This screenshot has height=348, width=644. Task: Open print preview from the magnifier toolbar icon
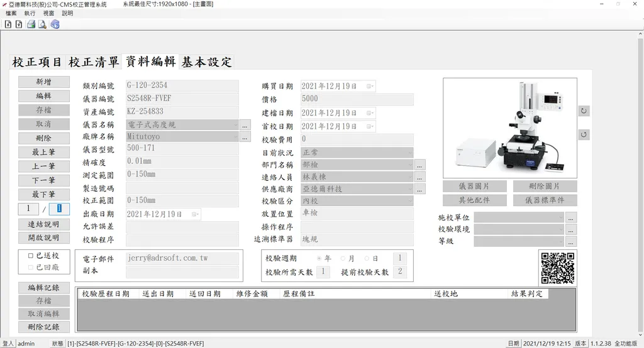(42, 24)
